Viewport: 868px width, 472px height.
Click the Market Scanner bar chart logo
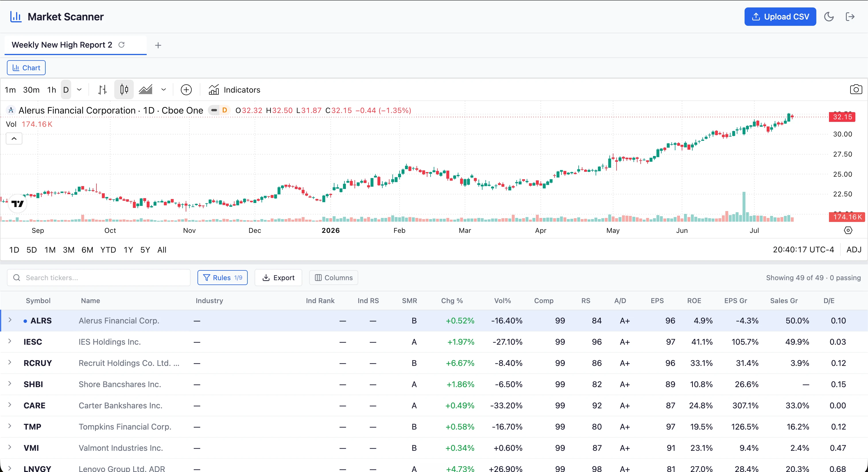tap(15, 17)
